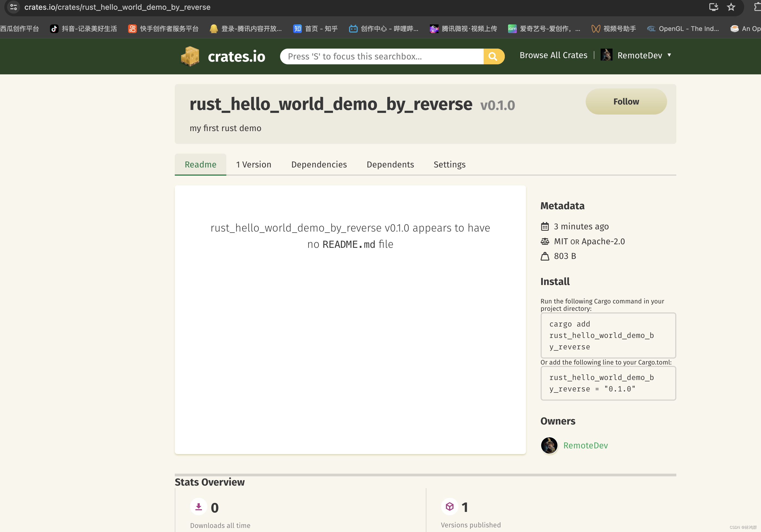Click the RemoteDev header avatar
Image resolution: width=761 pixels, height=532 pixels.
coord(606,55)
